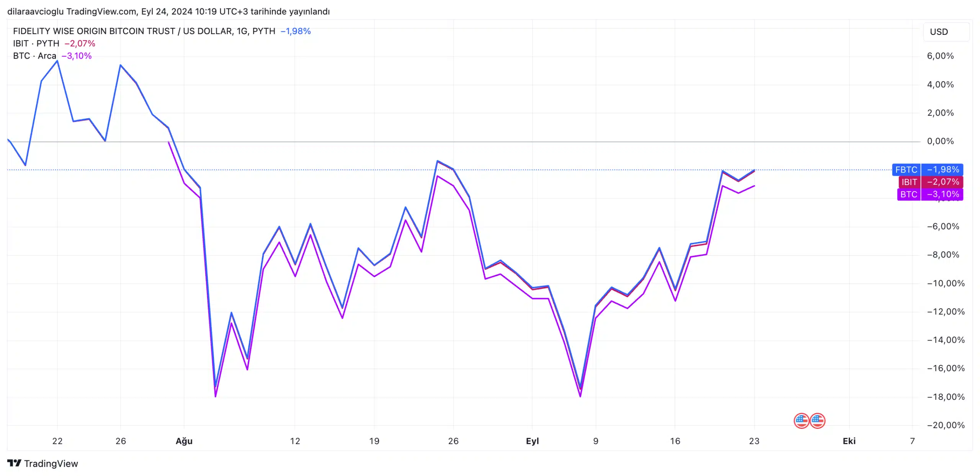Click the date label 16 on time axis

(x=675, y=441)
